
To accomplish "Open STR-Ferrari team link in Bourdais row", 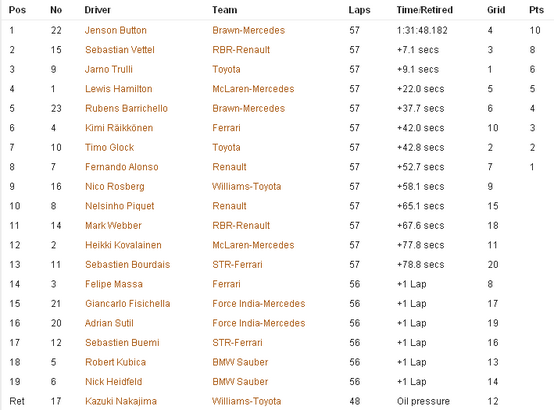I will click(237, 265).
